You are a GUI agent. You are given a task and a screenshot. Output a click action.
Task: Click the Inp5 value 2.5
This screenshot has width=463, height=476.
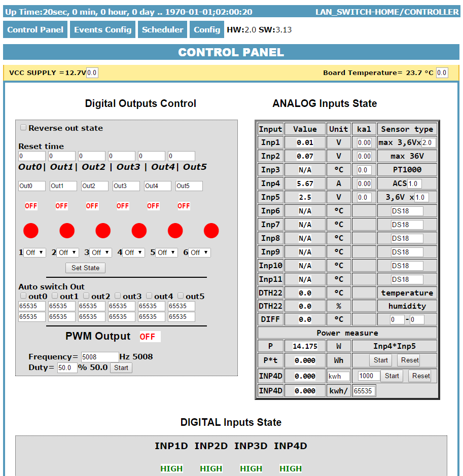point(305,197)
